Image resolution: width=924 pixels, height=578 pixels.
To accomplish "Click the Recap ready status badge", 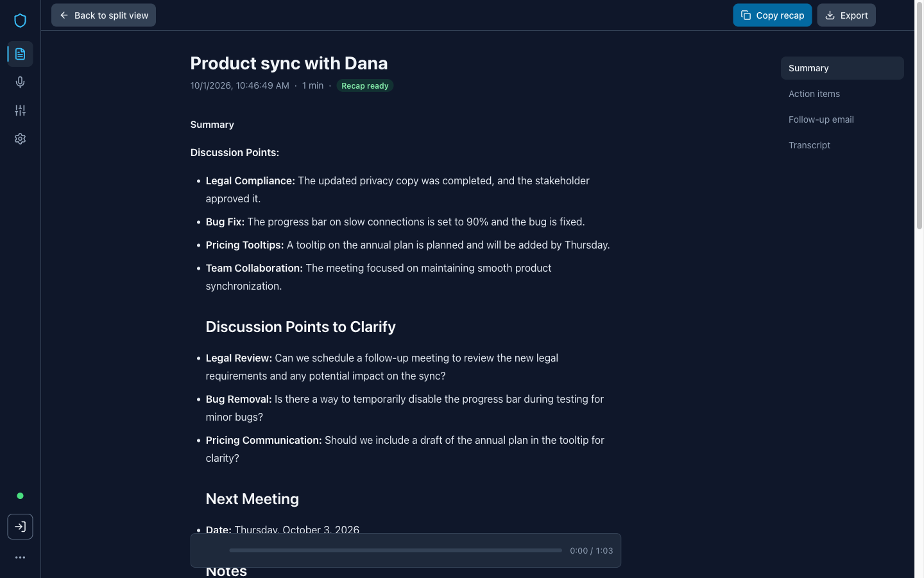I will 364,86.
